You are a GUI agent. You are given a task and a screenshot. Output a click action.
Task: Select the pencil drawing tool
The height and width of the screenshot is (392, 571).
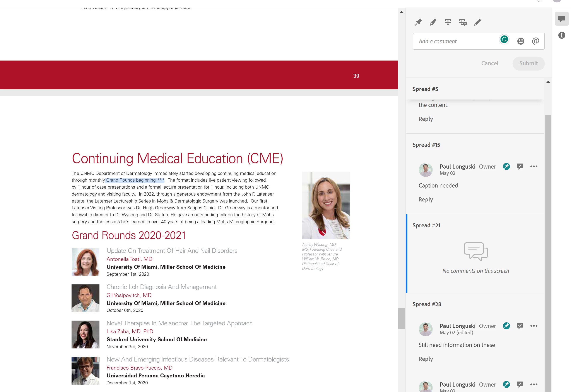coord(478,22)
